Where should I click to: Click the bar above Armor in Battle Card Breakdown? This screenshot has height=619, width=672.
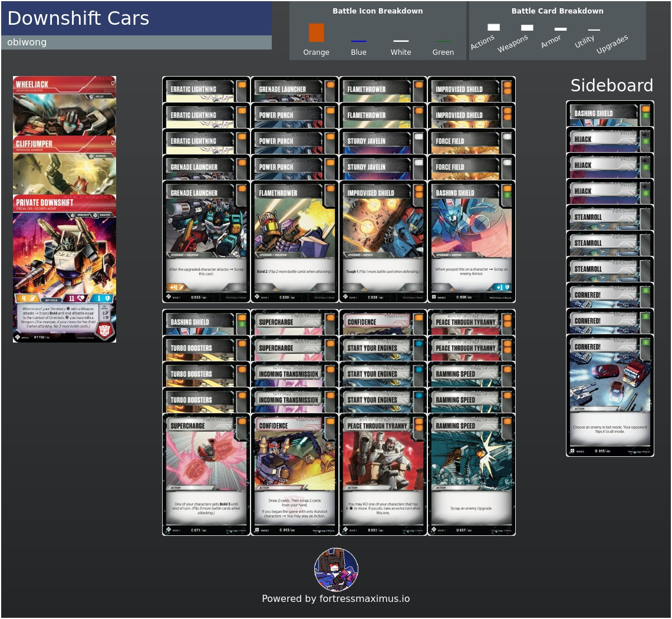point(561,29)
